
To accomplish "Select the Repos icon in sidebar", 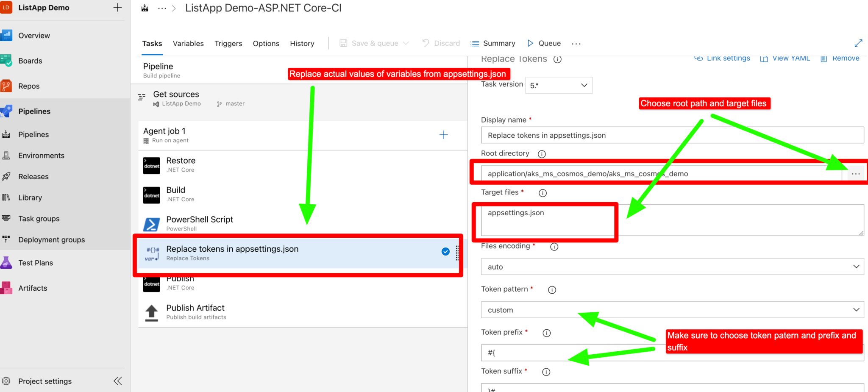I will [x=6, y=86].
